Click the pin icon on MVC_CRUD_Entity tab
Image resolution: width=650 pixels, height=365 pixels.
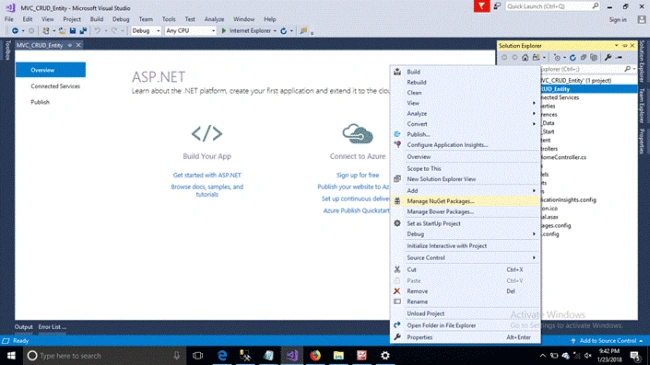(x=70, y=45)
